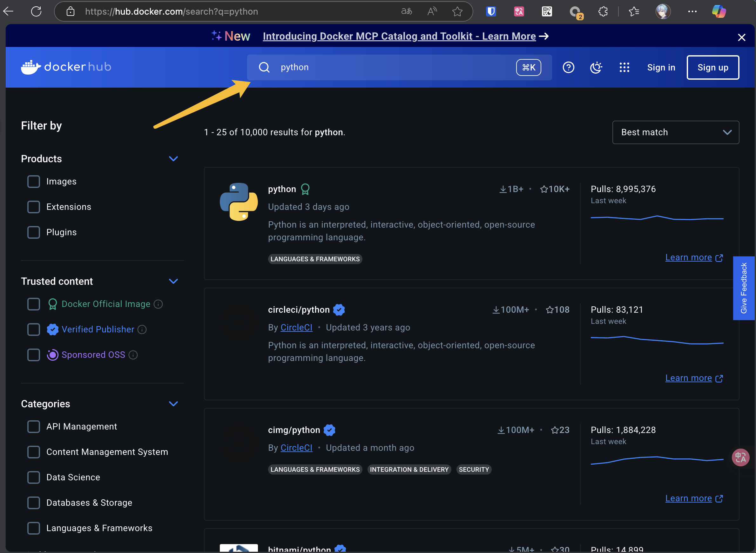Screen dimensions: 756x553
Task: Open the circleci/python result title
Action: 299,310
